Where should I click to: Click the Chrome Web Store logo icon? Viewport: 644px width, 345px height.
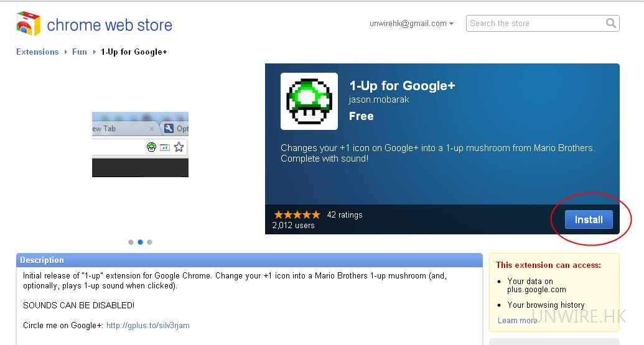(28, 24)
